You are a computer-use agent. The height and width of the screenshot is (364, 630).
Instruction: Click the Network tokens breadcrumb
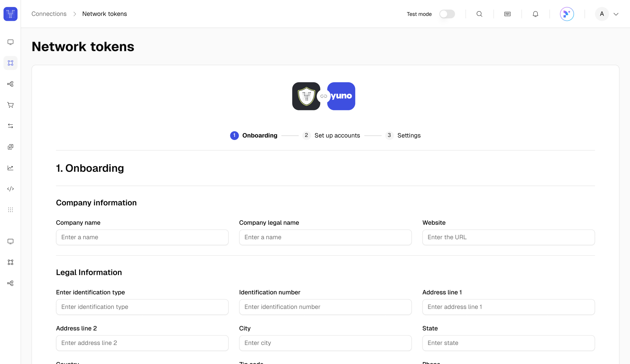[104, 14]
